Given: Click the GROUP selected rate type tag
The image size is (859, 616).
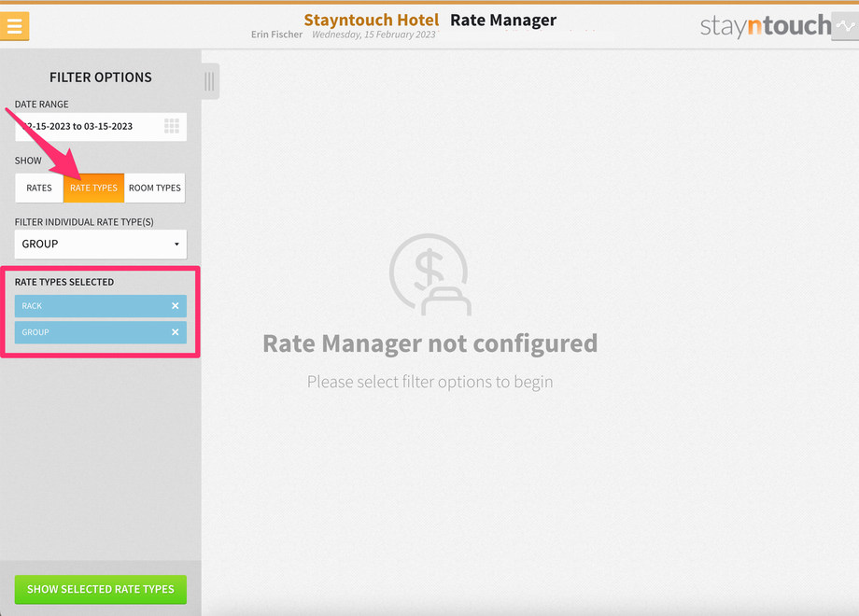Looking at the screenshot, I should coord(101,332).
